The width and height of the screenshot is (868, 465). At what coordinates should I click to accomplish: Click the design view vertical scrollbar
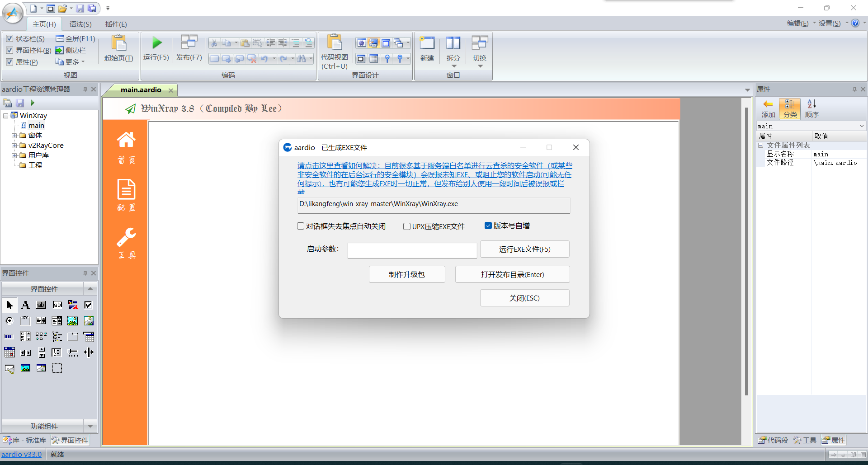[746, 251]
